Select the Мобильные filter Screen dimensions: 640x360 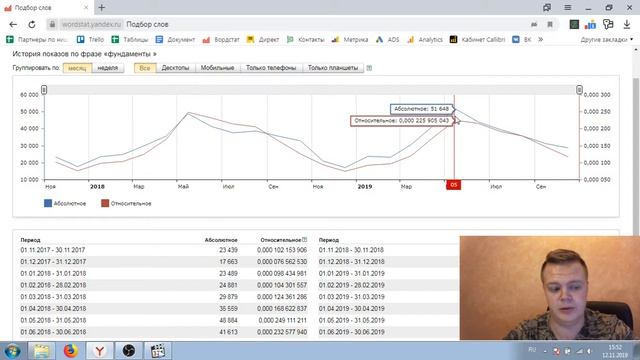coord(218,68)
